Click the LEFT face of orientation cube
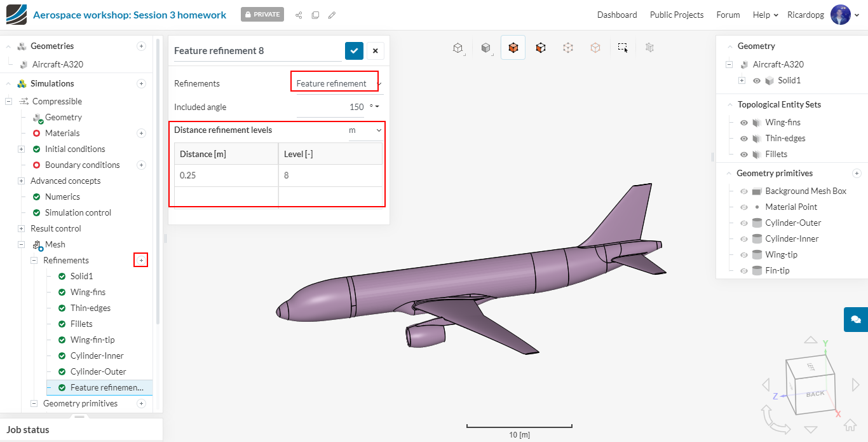Image resolution: width=868 pixels, height=442 pixels. point(811,367)
